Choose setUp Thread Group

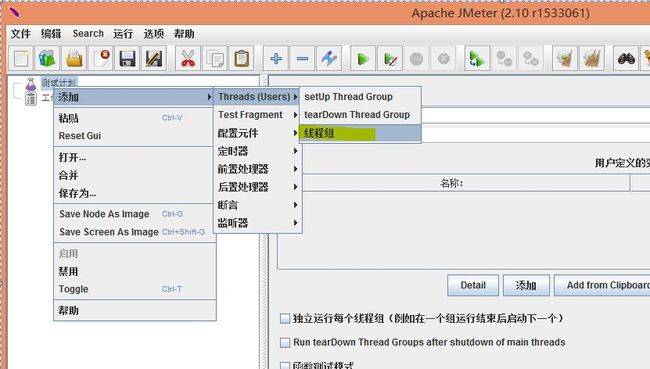tap(360, 97)
